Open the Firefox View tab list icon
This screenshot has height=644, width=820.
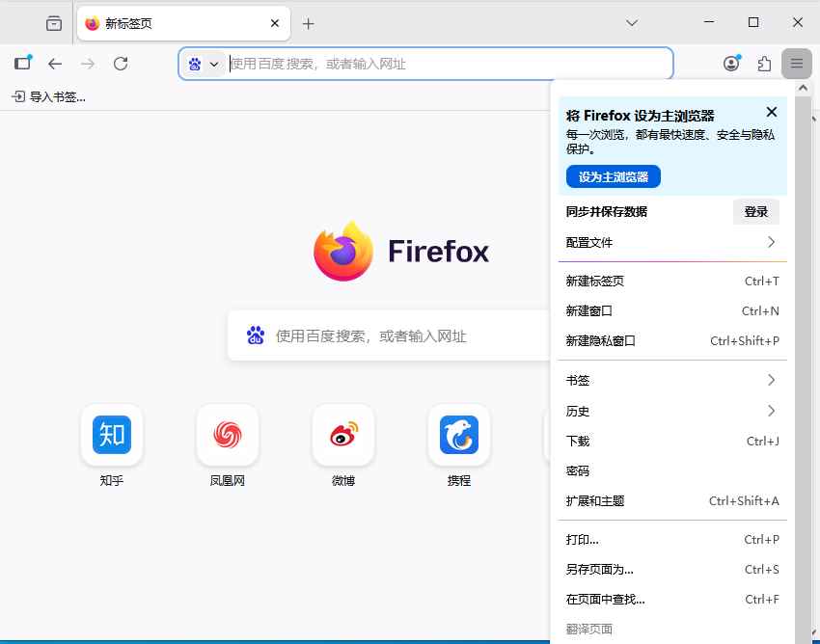[x=54, y=23]
